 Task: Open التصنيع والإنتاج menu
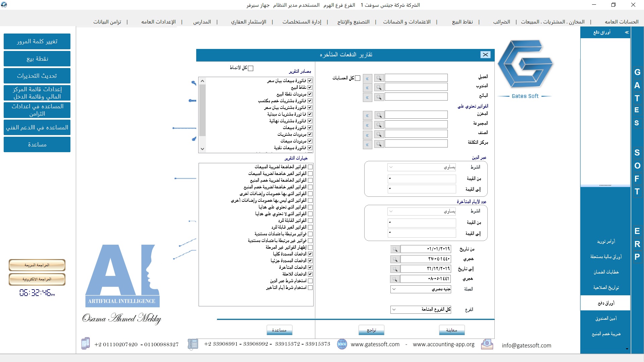(x=354, y=22)
